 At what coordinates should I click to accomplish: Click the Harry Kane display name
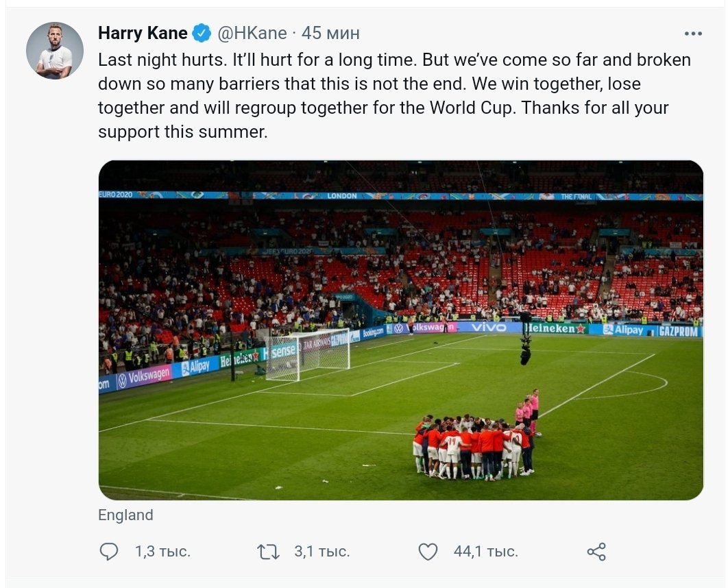click(143, 33)
